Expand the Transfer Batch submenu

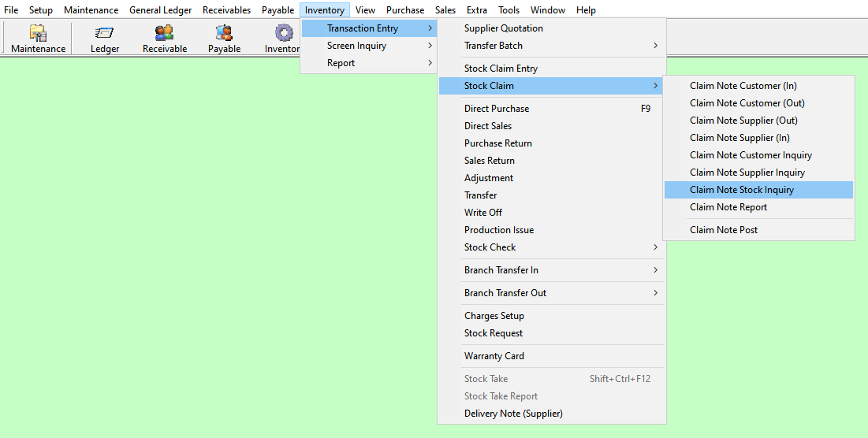coord(552,46)
